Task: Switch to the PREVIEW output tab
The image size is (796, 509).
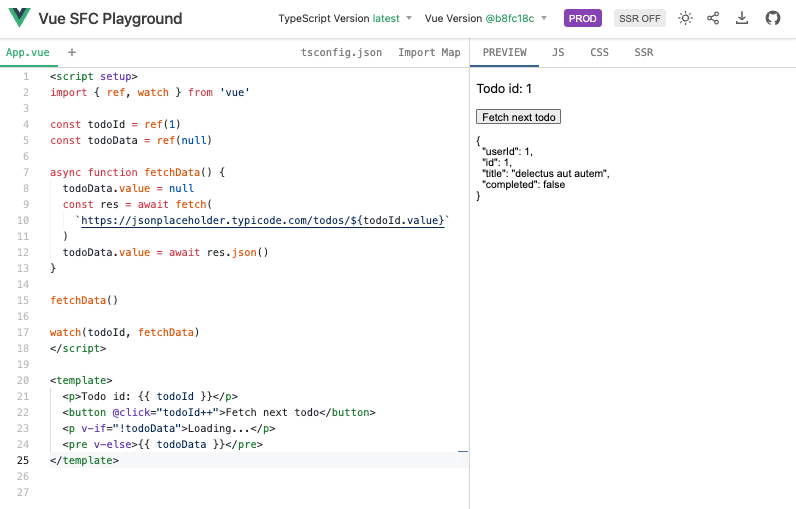Action: pyautogui.click(x=505, y=52)
